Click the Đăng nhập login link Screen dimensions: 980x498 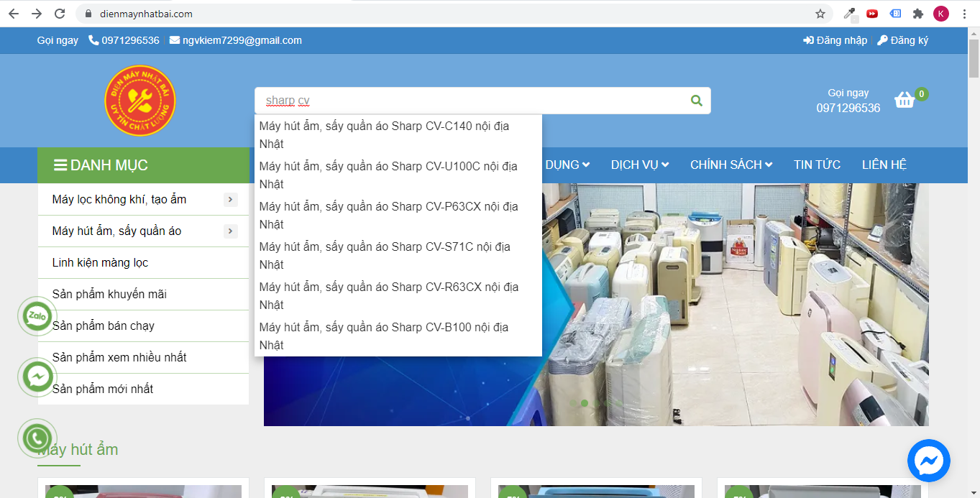pyautogui.click(x=835, y=40)
